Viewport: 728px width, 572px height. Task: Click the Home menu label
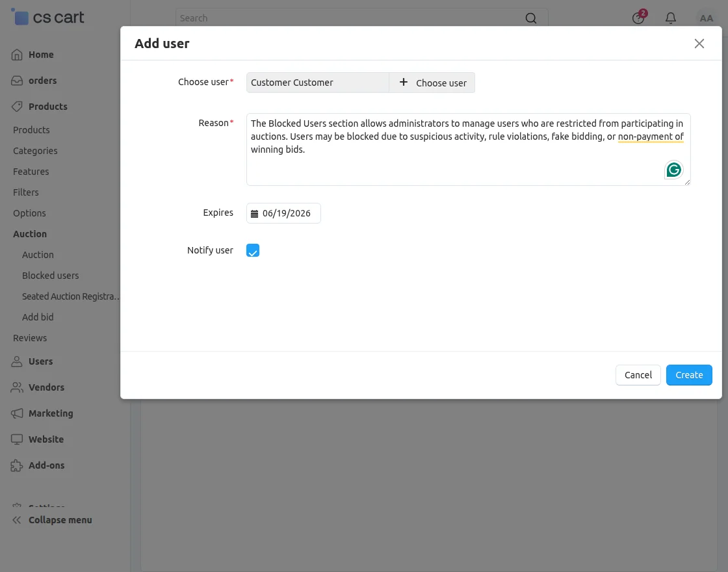coord(41,55)
